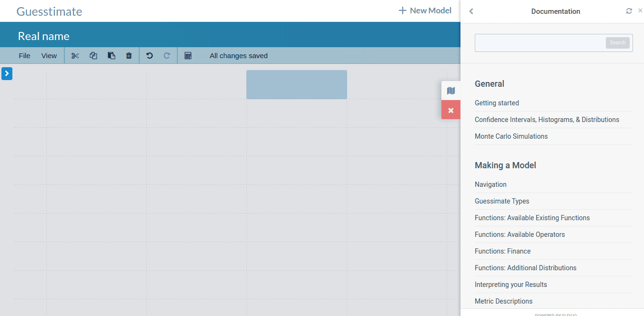Click the copy icon in toolbar
The height and width of the screenshot is (316, 644).
point(93,56)
